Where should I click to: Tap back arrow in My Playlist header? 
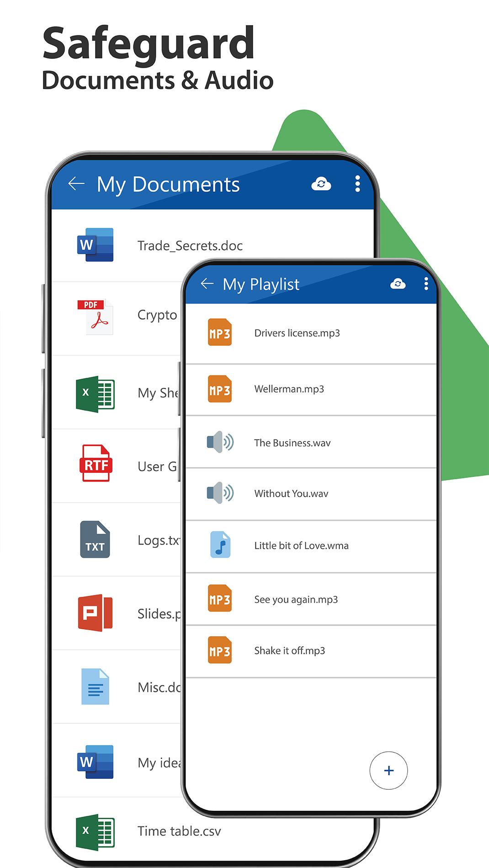pos(207,284)
